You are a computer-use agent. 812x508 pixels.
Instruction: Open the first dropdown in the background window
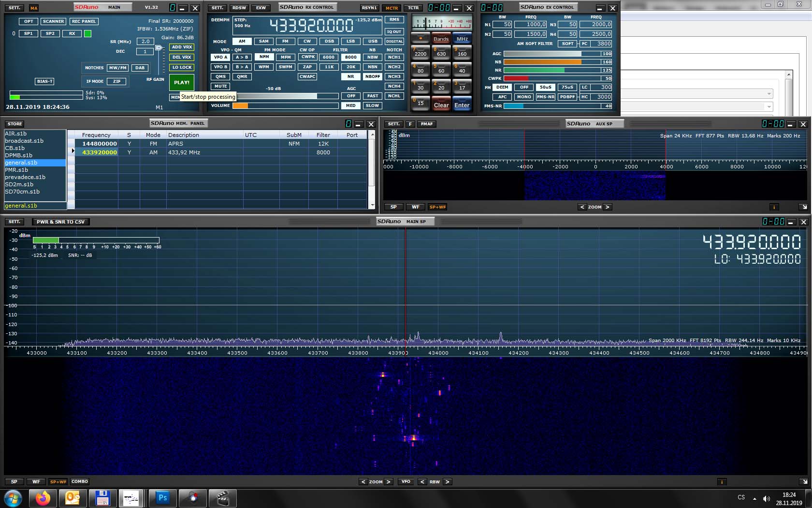click(x=768, y=94)
